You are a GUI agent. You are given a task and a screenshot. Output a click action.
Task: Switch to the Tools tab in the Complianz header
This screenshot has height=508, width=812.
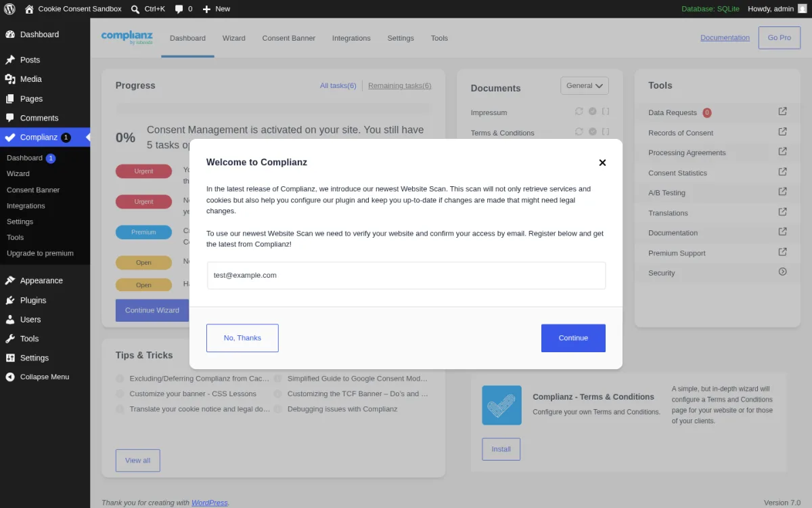pyautogui.click(x=439, y=39)
